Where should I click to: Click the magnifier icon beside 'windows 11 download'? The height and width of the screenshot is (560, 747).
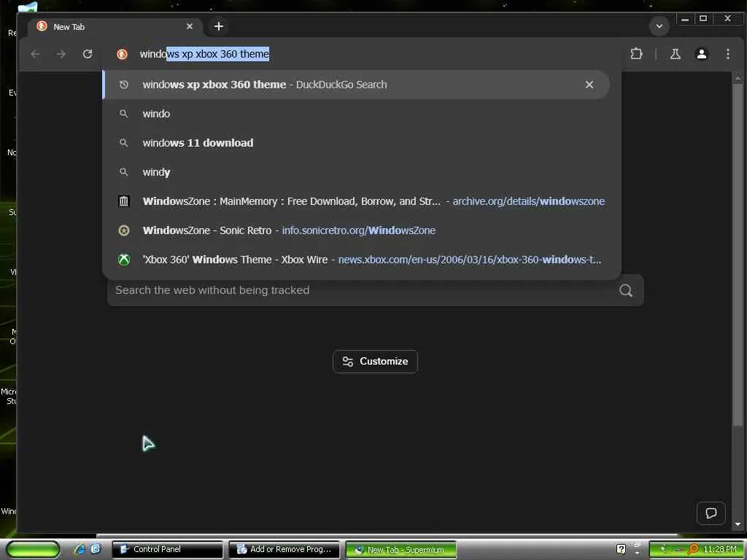point(124,143)
